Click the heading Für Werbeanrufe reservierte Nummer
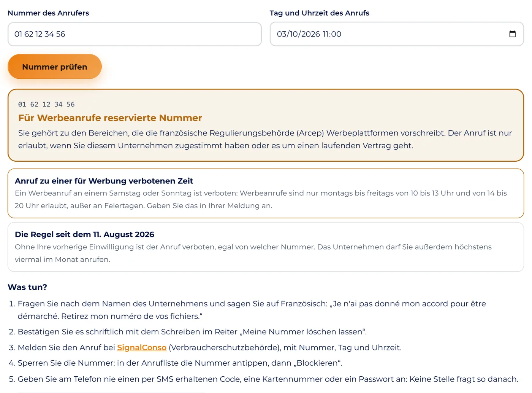The height and width of the screenshot is (393, 532). point(110,118)
